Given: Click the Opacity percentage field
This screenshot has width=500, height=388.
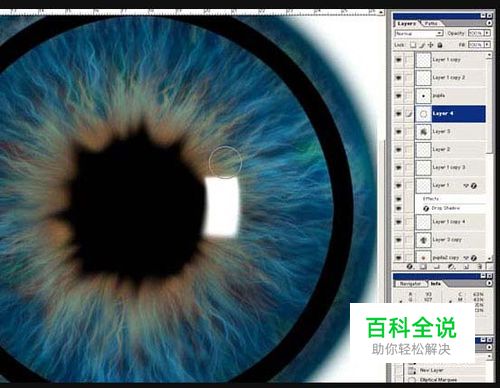Looking at the screenshot, I should point(476,33).
